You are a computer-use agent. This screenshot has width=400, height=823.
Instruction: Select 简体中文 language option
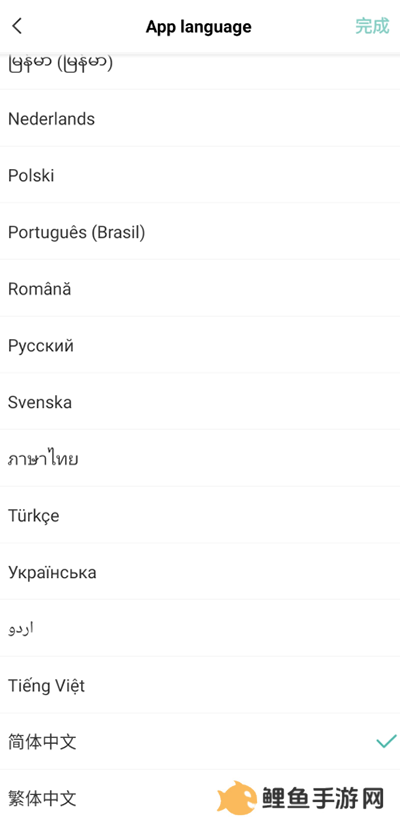pyautogui.click(x=200, y=742)
